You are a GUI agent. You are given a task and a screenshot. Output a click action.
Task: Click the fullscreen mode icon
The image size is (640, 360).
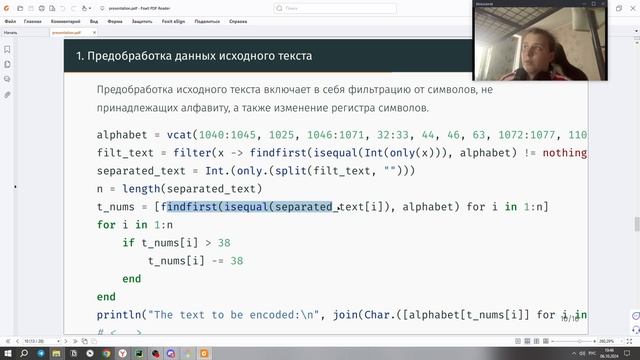[x=629, y=341]
